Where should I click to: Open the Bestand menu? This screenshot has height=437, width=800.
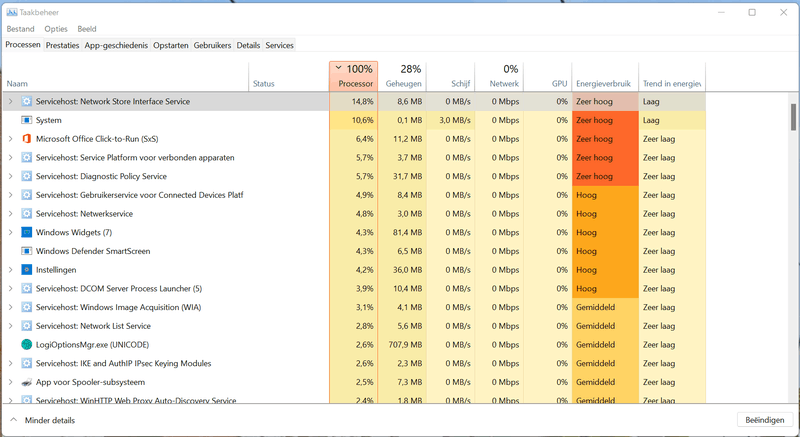20,29
